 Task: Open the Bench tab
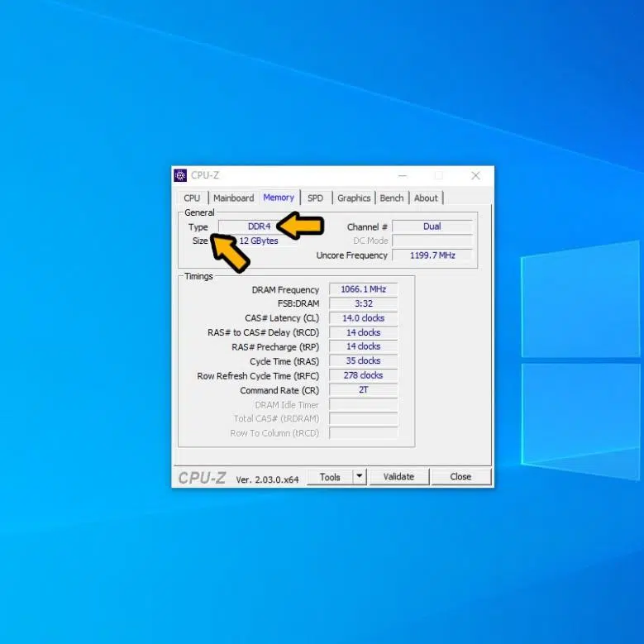pyautogui.click(x=392, y=198)
